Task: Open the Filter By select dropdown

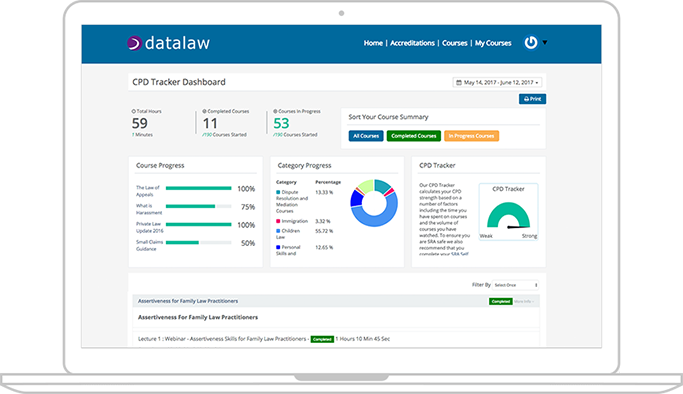Action: pyautogui.click(x=516, y=285)
